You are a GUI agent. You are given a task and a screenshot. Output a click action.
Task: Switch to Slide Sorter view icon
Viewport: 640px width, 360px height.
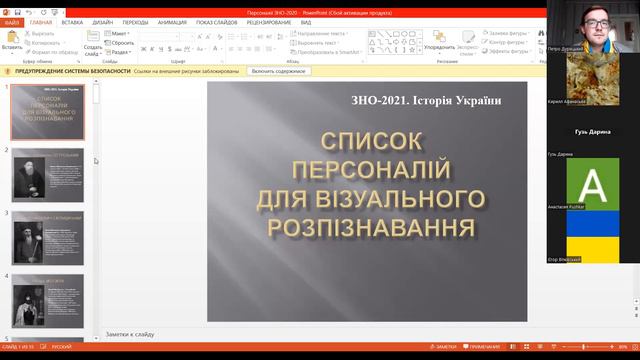pos(527,347)
